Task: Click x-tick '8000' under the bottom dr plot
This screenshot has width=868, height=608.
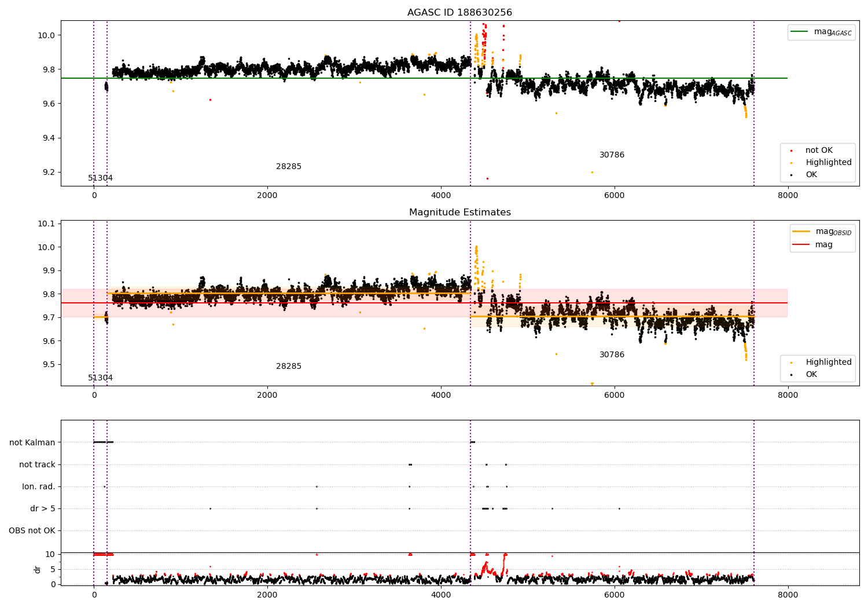Action: tap(788, 595)
